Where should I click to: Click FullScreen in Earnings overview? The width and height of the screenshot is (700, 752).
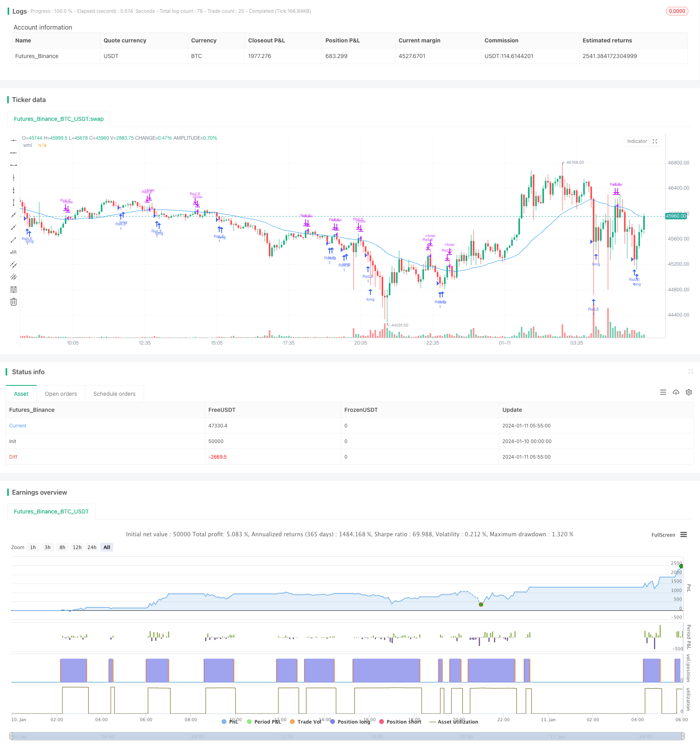point(663,535)
